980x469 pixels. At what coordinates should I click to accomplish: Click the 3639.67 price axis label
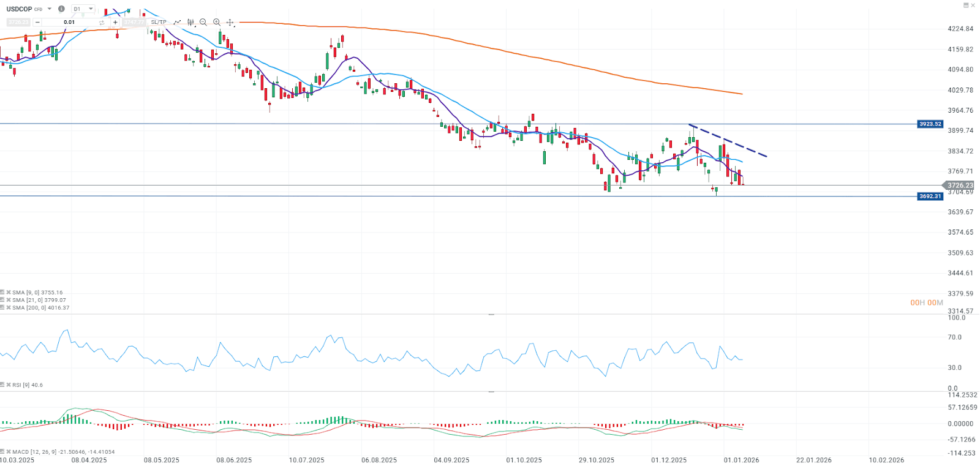[960, 212]
